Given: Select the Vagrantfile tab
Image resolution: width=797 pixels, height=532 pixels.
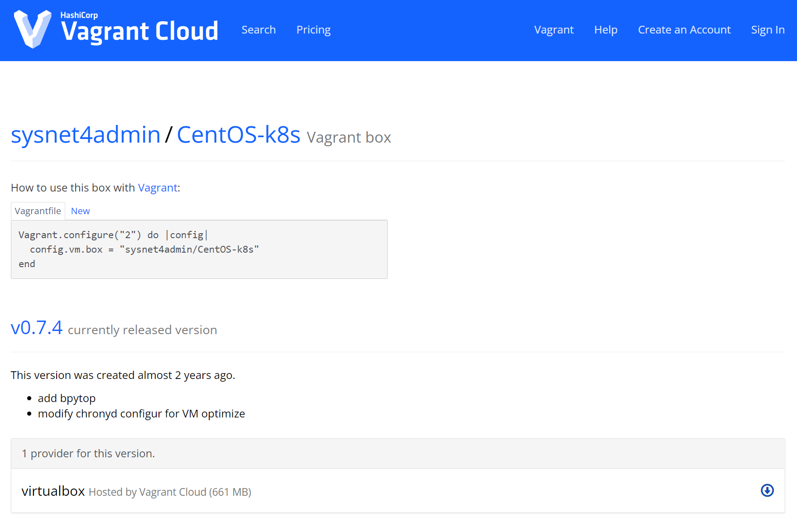Looking at the screenshot, I should pos(38,211).
